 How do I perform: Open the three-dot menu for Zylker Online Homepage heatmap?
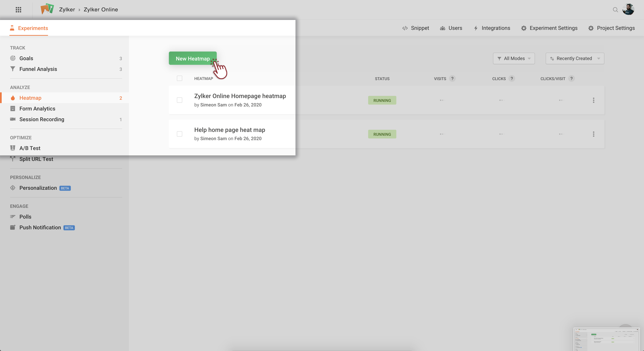pos(593,100)
